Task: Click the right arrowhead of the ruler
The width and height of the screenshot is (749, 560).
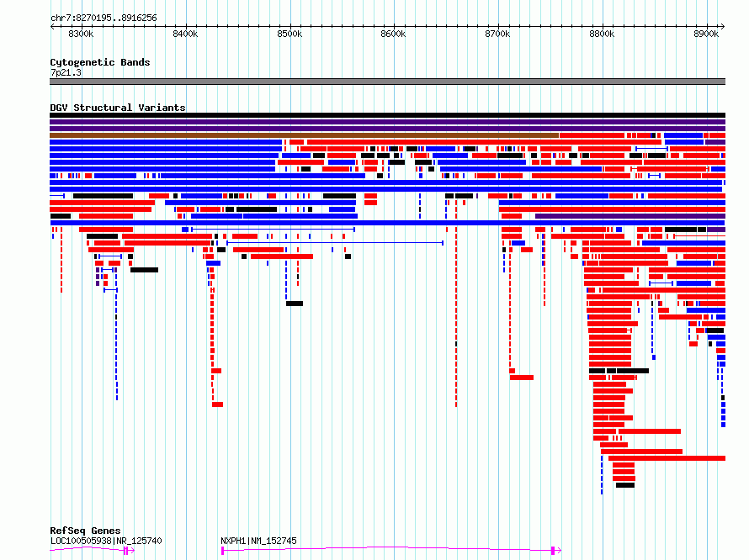Action: click(723, 27)
